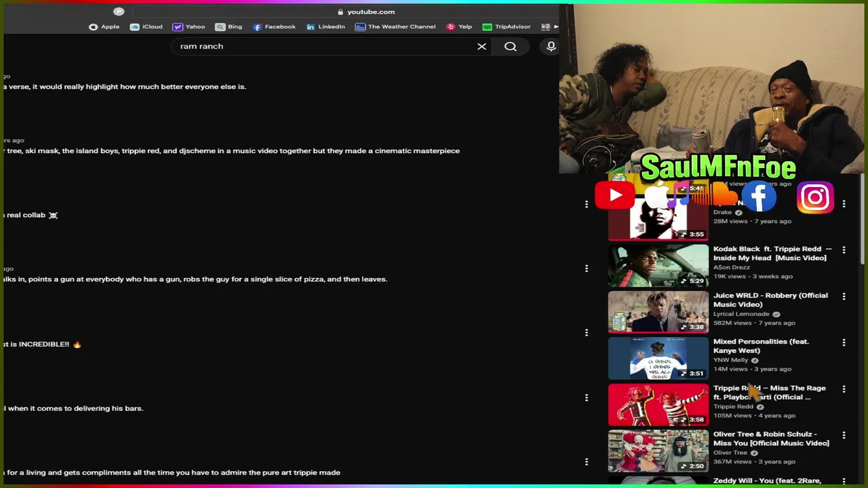The image size is (868, 488).
Task: Click the '5:29' duration badge
Action: (692, 281)
